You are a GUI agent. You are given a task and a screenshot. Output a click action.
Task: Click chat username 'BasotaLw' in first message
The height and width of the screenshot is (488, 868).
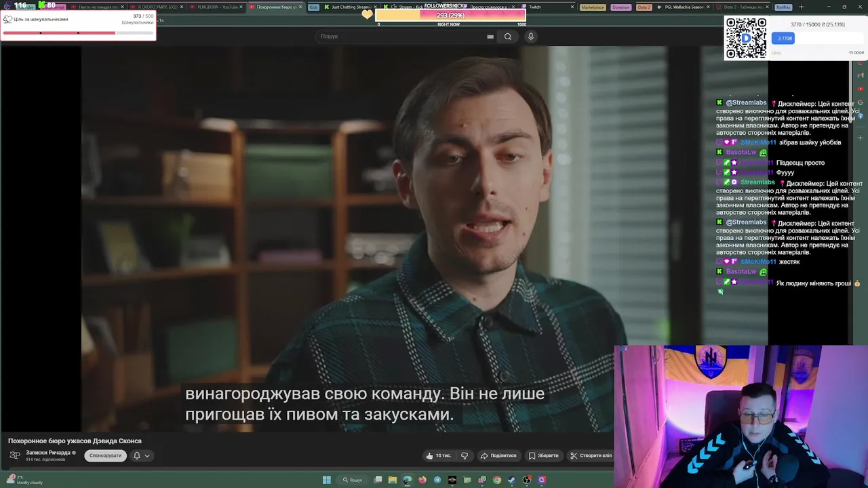741,152
